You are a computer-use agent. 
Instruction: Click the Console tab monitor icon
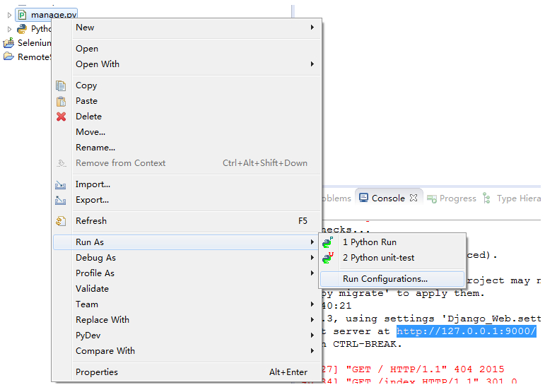tap(363, 198)
